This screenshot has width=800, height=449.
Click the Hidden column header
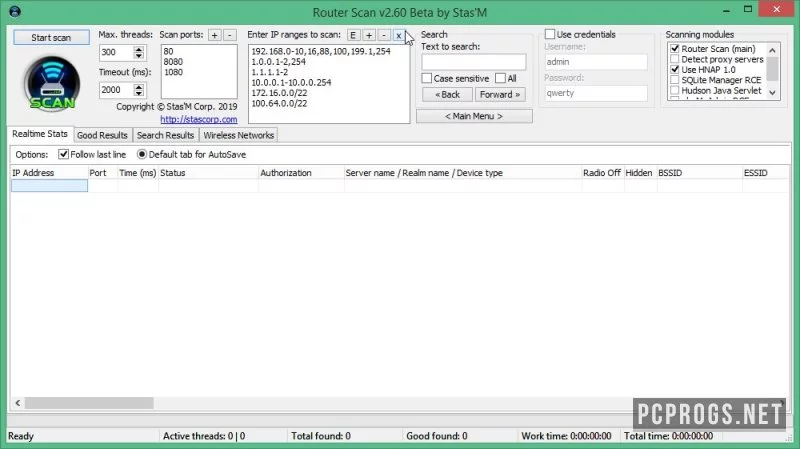pos(640,173)
